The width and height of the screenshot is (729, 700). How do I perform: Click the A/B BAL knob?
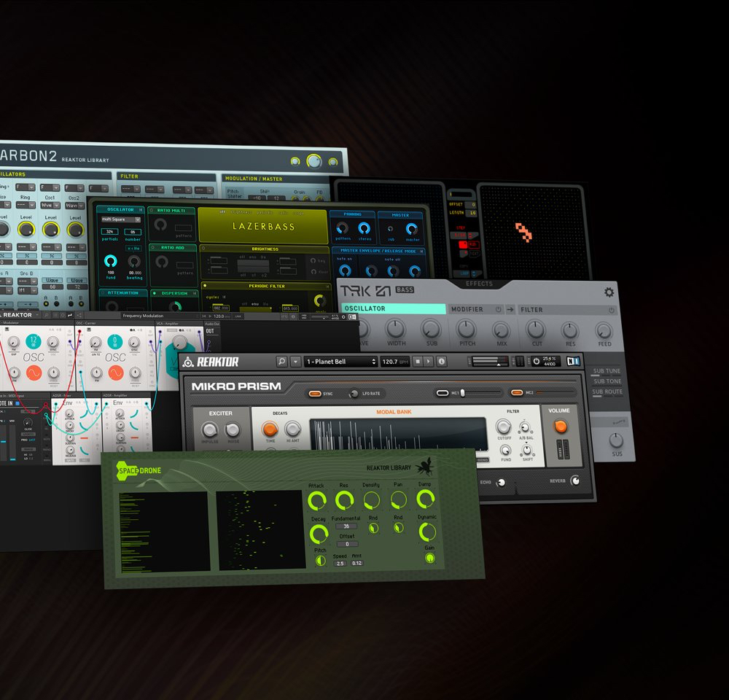click(x=525, y=427)
